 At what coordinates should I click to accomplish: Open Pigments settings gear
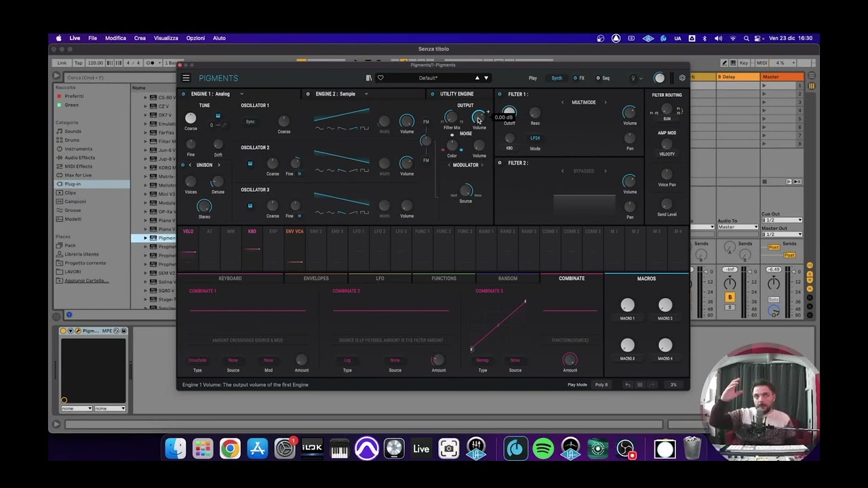pyautogui.click(x=682, y=78)
